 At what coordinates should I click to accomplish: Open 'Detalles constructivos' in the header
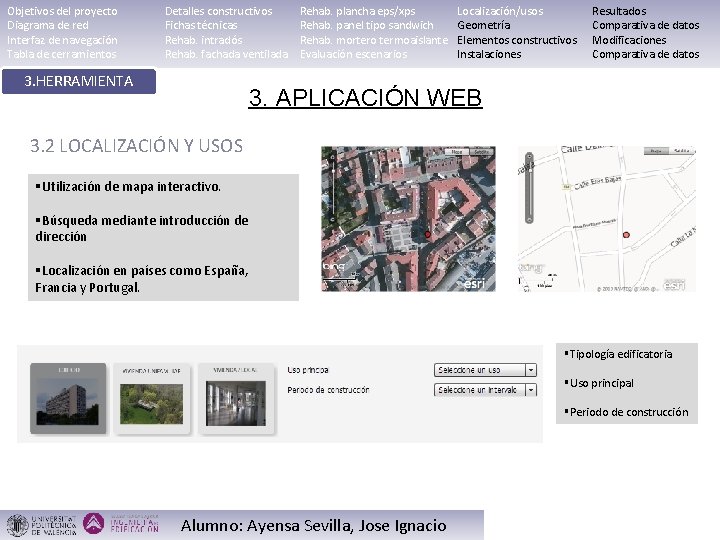point(219,11)
